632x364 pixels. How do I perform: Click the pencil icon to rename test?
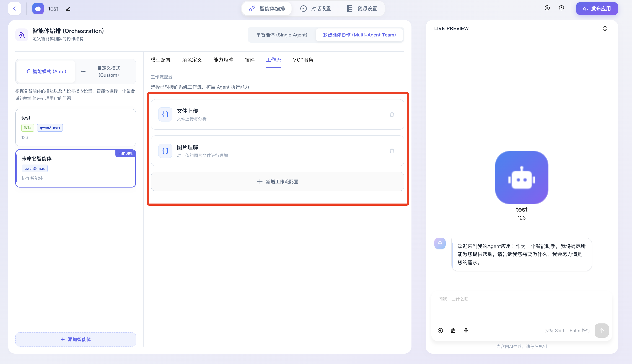(68, 9)
